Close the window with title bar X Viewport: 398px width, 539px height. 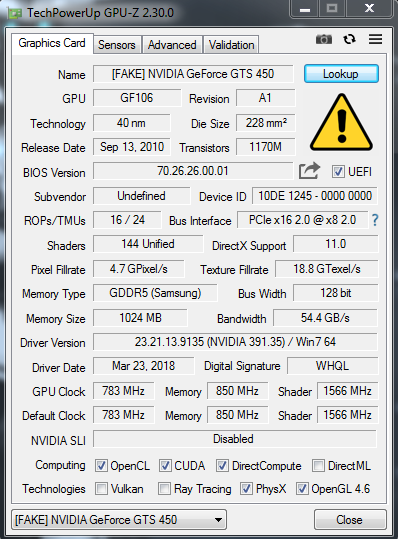click(369, 9)
